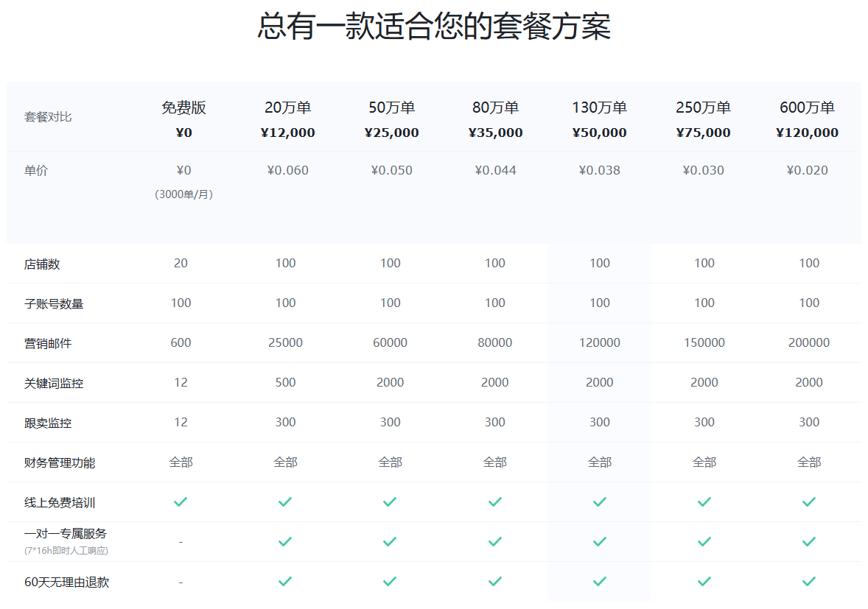Click the 套餐对比 label
The height and width of the screenshot is (609, 868).
[x=48, y=117]
